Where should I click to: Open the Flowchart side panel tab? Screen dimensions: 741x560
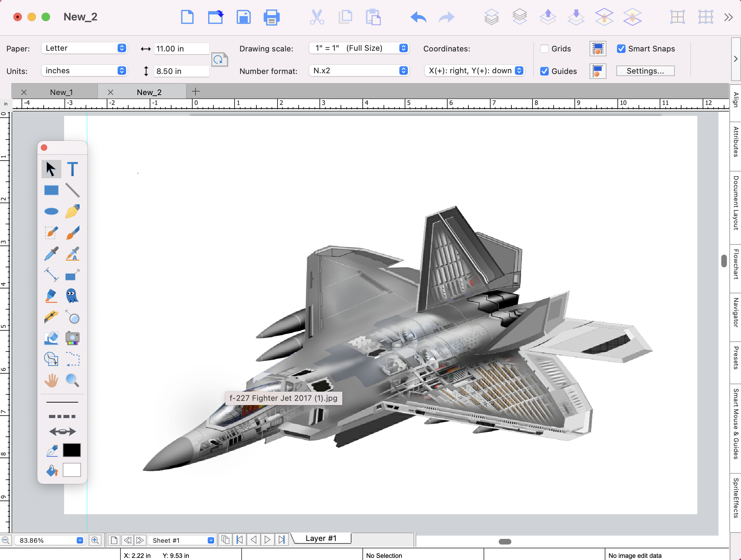point(736,264)
